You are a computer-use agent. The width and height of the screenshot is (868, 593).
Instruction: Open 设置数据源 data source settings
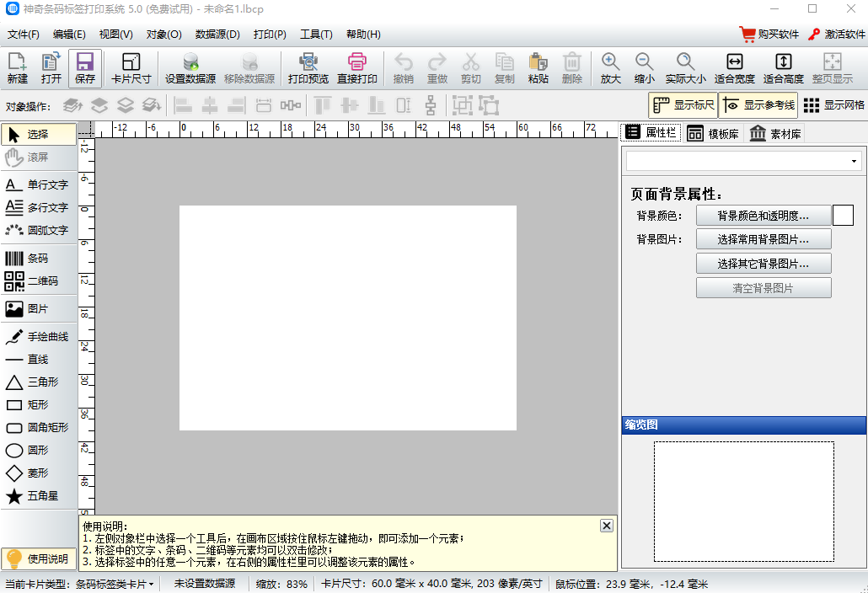[190, 68]
